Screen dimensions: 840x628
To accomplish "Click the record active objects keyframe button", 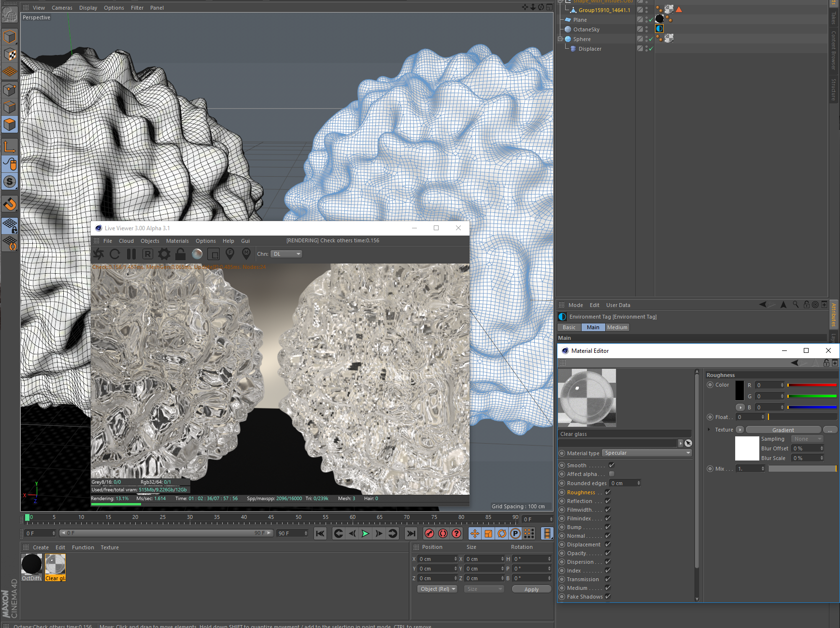I will [x=429, y=533].
